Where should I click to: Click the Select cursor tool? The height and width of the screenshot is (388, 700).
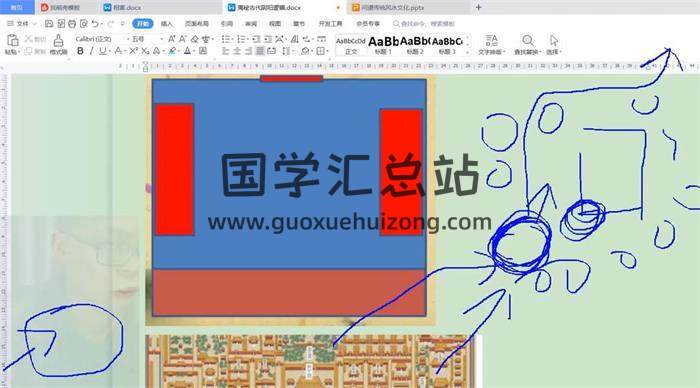554,45
